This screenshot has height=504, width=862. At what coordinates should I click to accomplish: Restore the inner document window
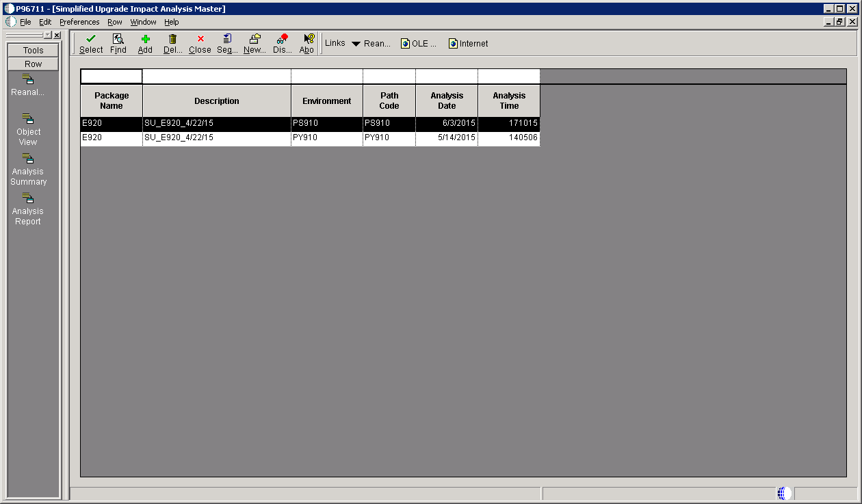point(840,22)
